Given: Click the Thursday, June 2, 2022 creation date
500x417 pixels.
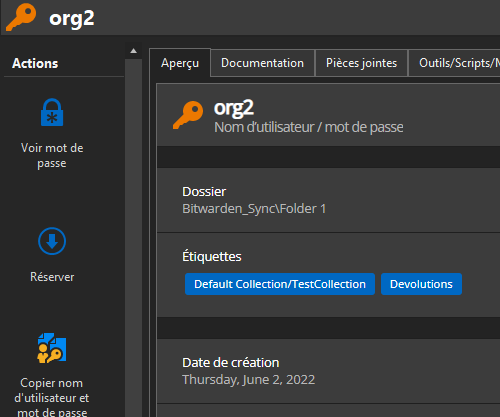Looking at the screenshot, I should coord(249,380).
